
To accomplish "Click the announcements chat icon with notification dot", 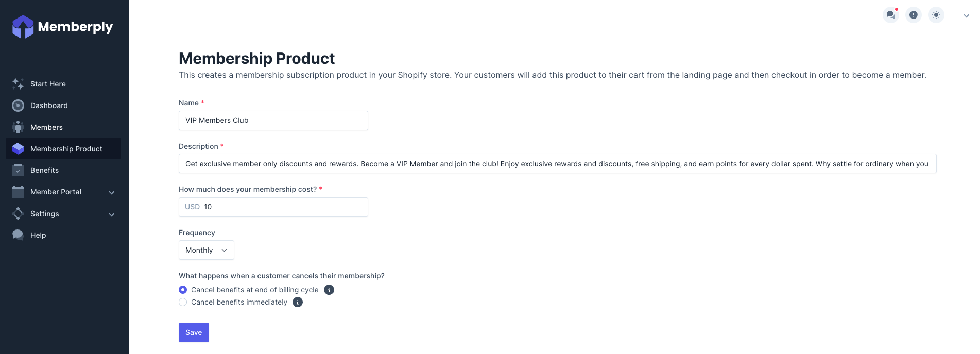I will (x=890, y=15).
